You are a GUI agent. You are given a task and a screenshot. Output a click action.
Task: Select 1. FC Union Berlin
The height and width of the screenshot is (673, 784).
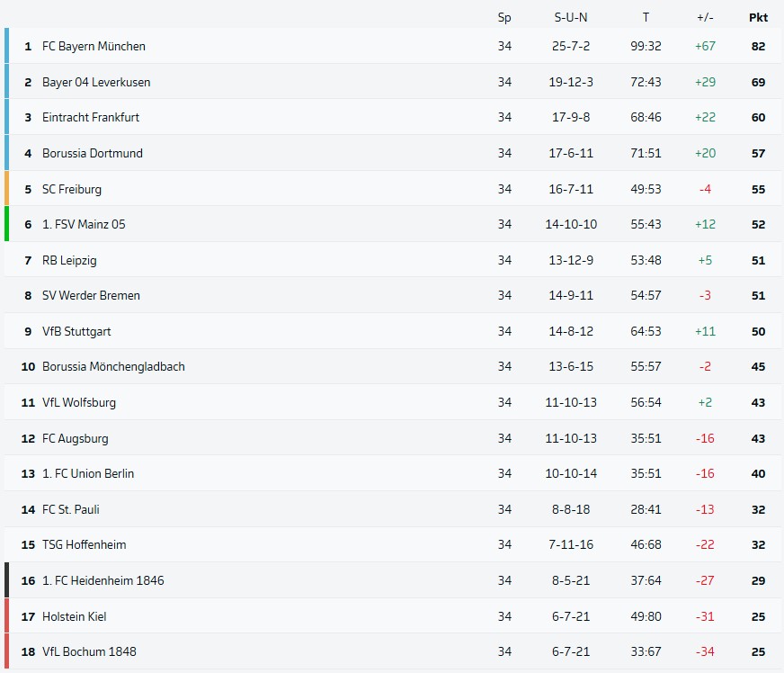(88, 473)
